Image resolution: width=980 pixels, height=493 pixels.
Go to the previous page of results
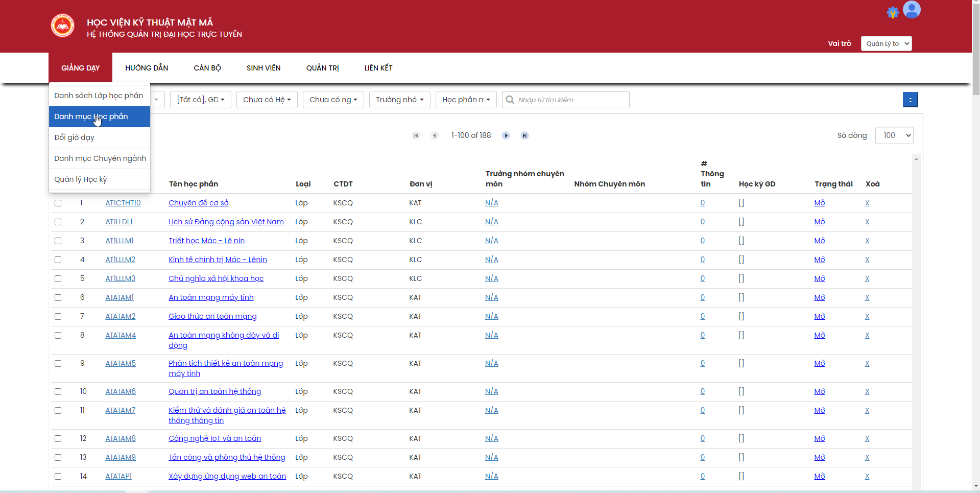[x=435, y=135]
